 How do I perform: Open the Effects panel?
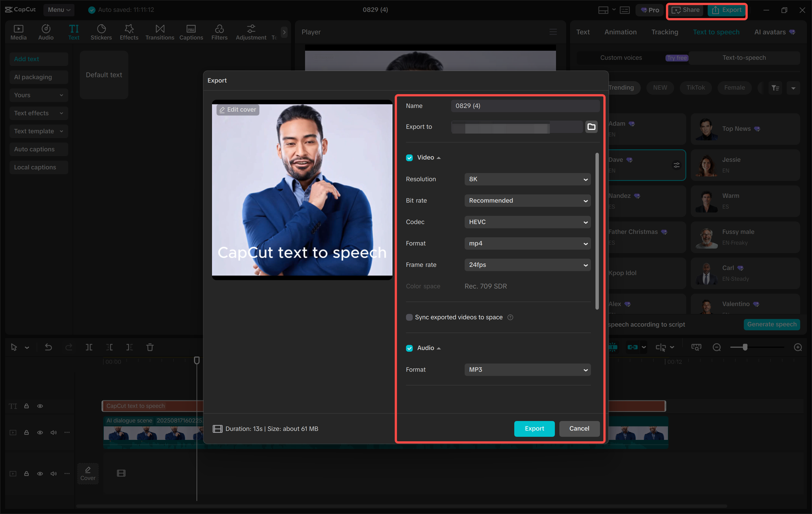click(x=129, y=32)
